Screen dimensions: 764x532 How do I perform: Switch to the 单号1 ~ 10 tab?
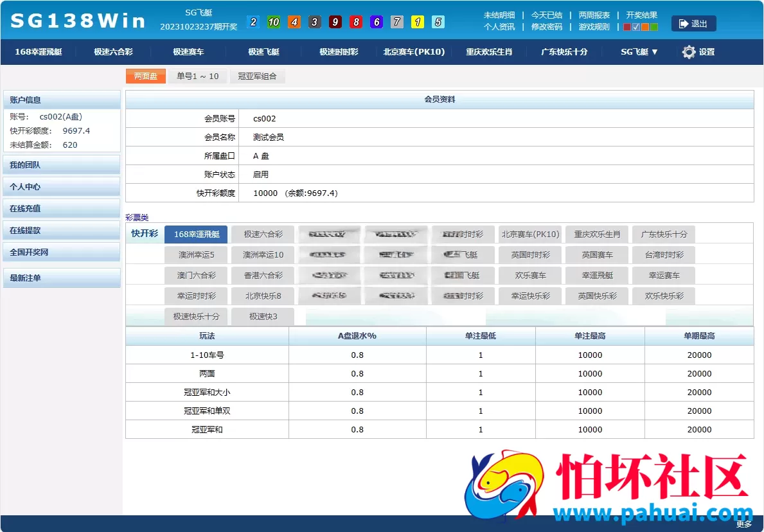tap(198, 76)
